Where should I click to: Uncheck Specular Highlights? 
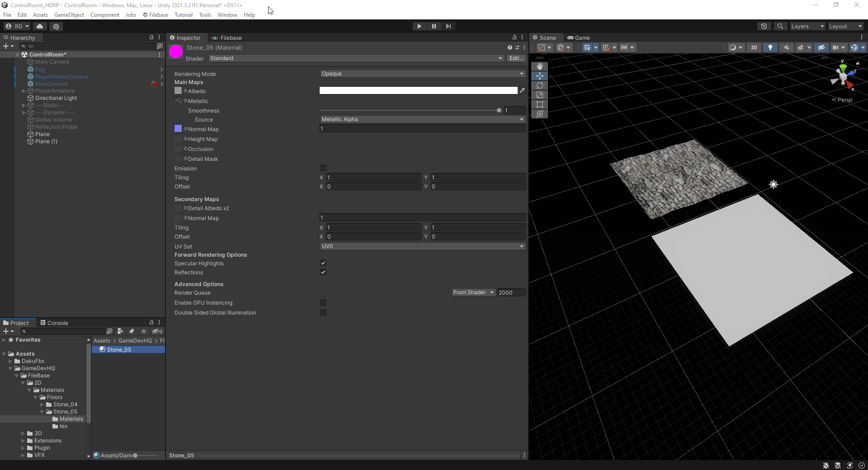click(323, 263)
